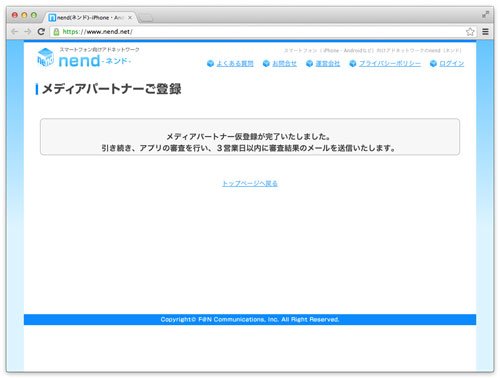Open the お問合せ link
500x378 pixels.
tap(284, 63)
